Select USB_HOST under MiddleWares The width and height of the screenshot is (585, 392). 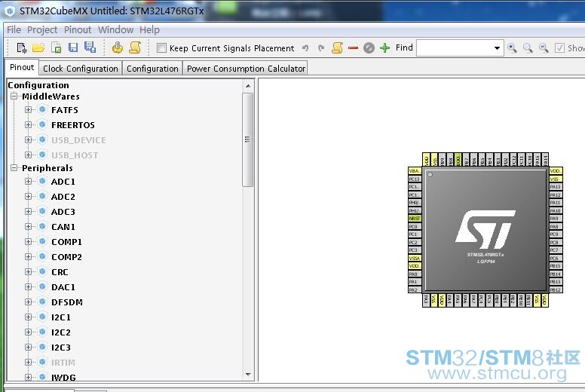tap(75, 155)
